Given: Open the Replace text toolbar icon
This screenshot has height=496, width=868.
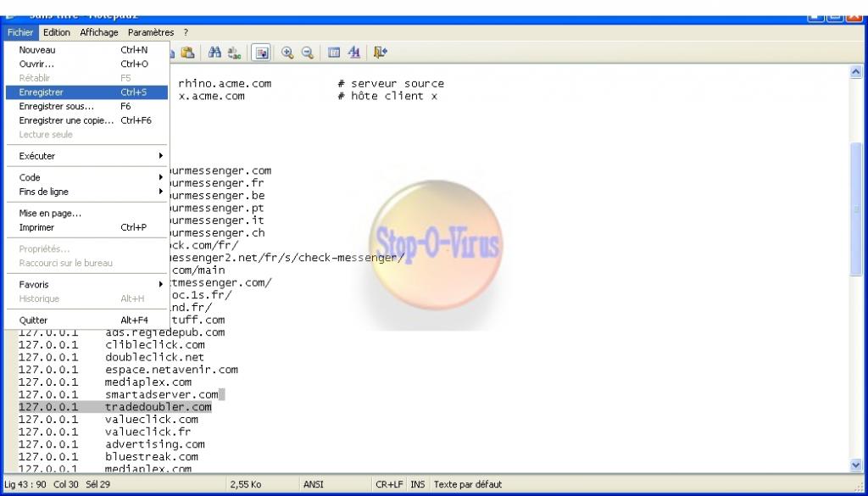Looking at the screenshot, I should pos(235,53).
